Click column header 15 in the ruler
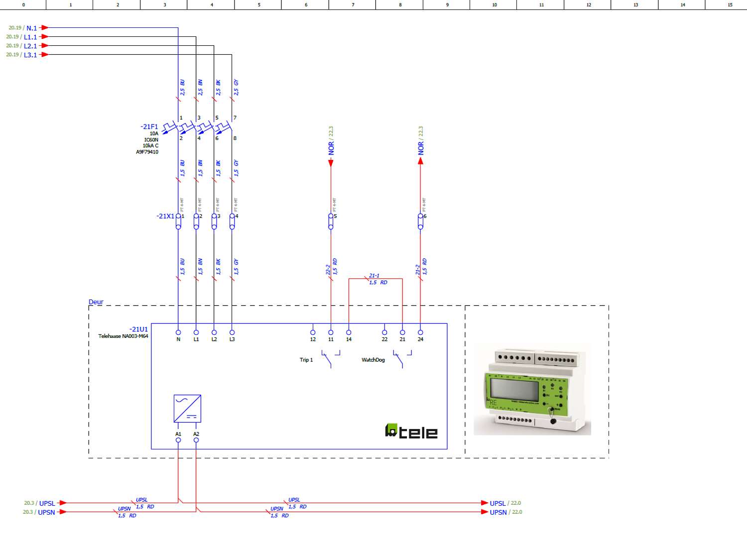Viewport: 747px width, 560px height. click(x=730, y=5)
